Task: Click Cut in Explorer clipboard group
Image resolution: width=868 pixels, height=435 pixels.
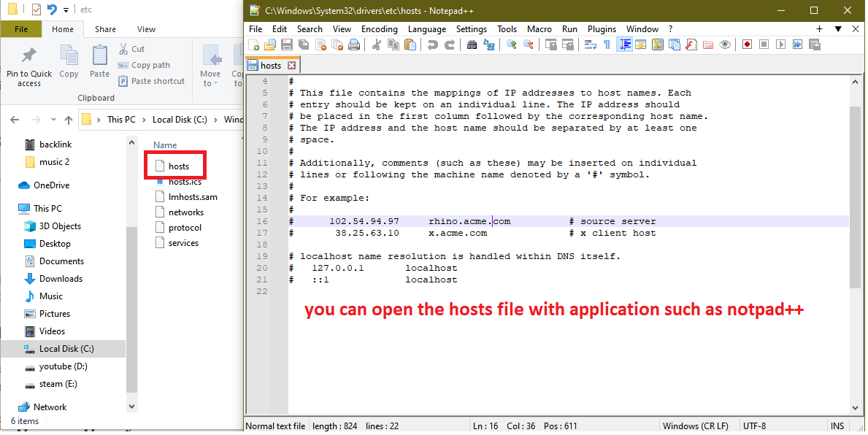Action: click(x=131, y=49)
